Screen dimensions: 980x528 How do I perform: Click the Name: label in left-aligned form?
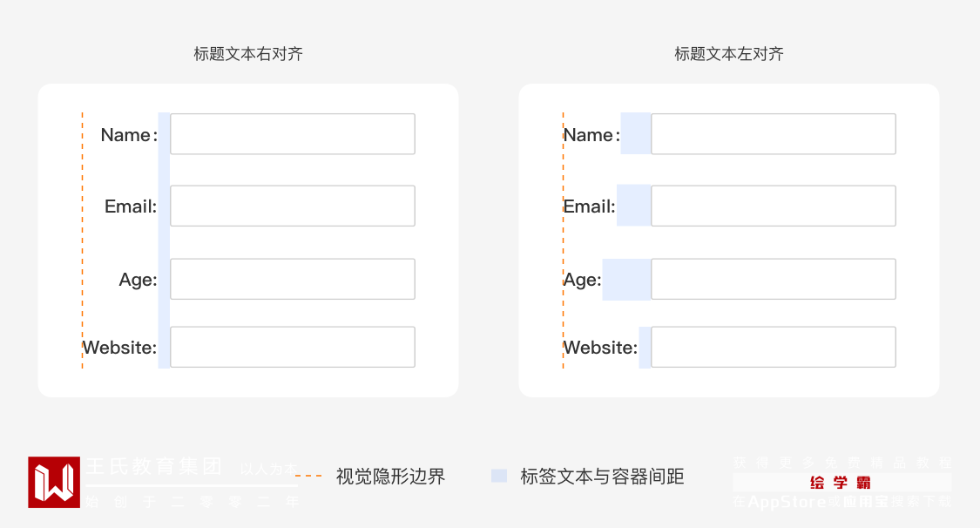pyautogui.click(x=591, y=135)
